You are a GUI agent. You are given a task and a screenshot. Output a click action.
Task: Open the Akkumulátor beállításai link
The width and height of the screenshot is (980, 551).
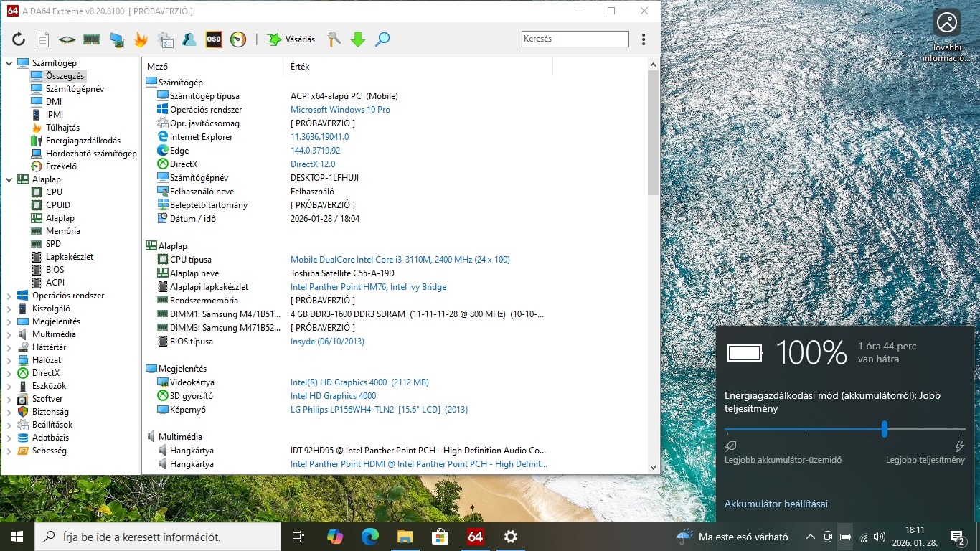pos(776,504)
